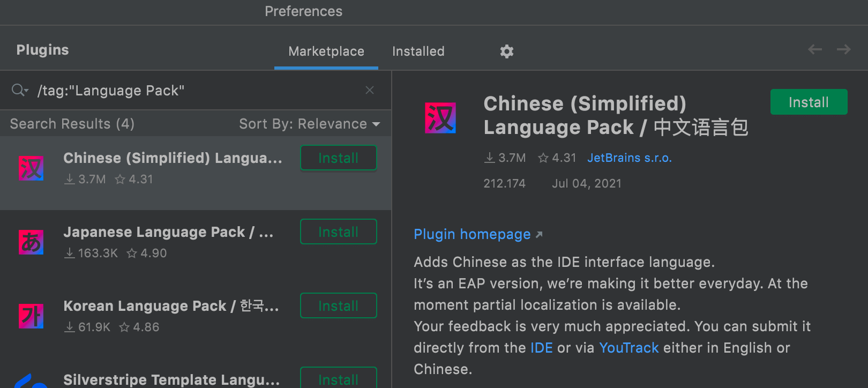868x388 pixels.
Task: Navigate forward with the right arrow
Action: (844, 49)
